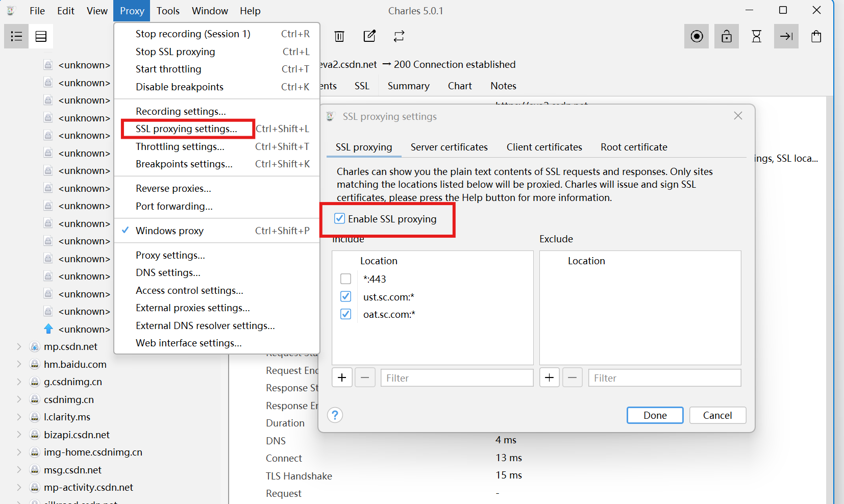Click the blue upload arrow unknown entry icon
The width and height of the screenshot is (844, 504).
(48, 329)
